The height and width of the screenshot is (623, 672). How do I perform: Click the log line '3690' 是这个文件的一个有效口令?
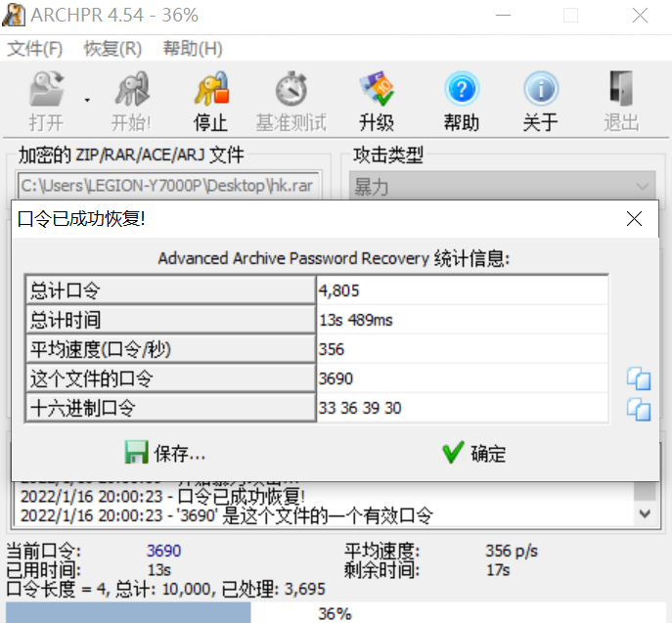227,515
